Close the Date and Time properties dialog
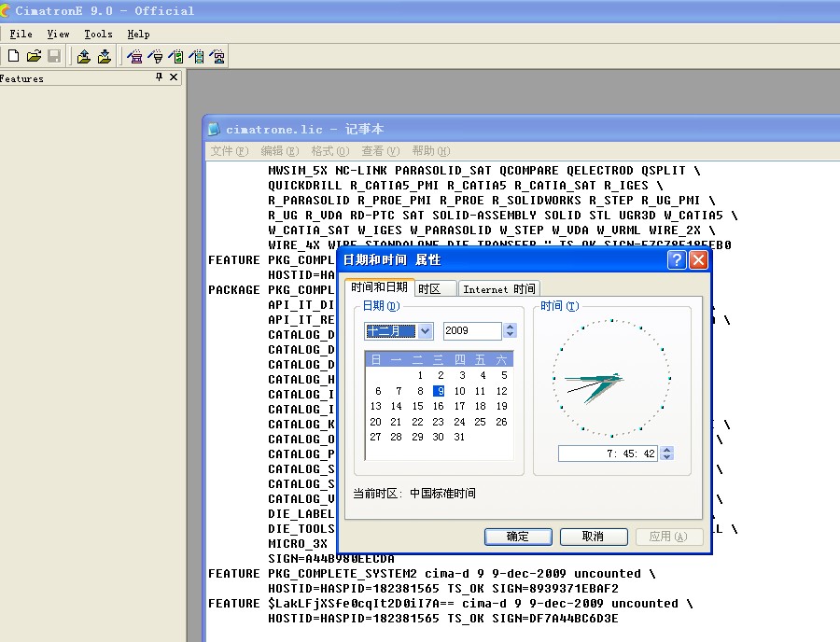The height and width of the screenshot is (642, 840). pos(698,259)
